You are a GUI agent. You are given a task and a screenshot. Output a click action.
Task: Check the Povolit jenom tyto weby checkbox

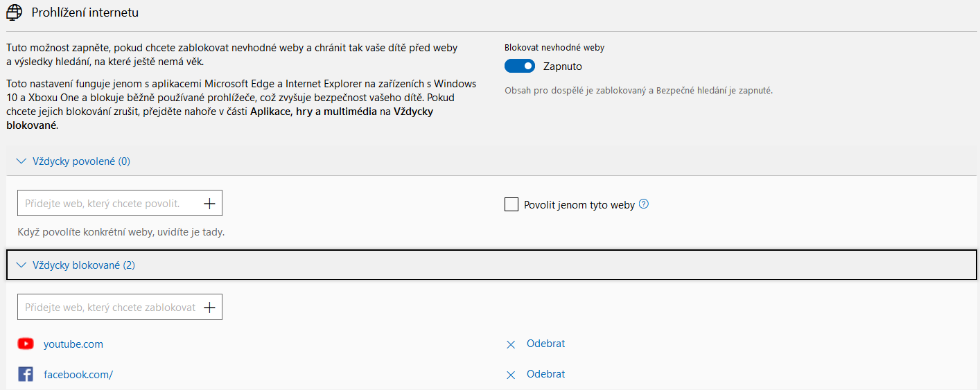pyautogui.click(x=511, y=204)
